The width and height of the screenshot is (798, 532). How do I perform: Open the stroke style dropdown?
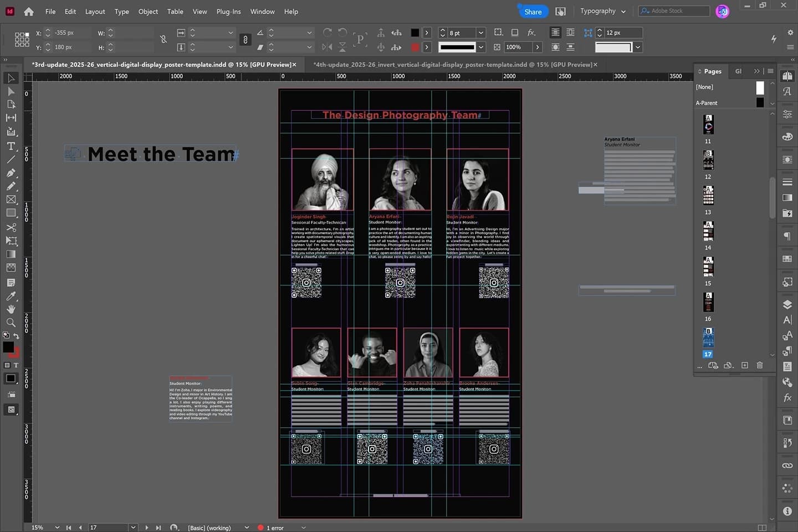tap(481, 47)
